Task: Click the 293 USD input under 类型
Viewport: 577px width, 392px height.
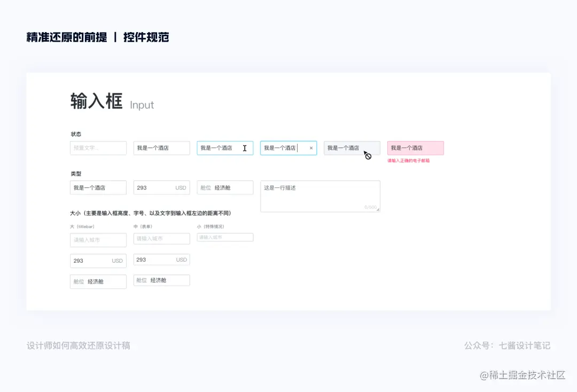Action: click(x=161, y=187)
